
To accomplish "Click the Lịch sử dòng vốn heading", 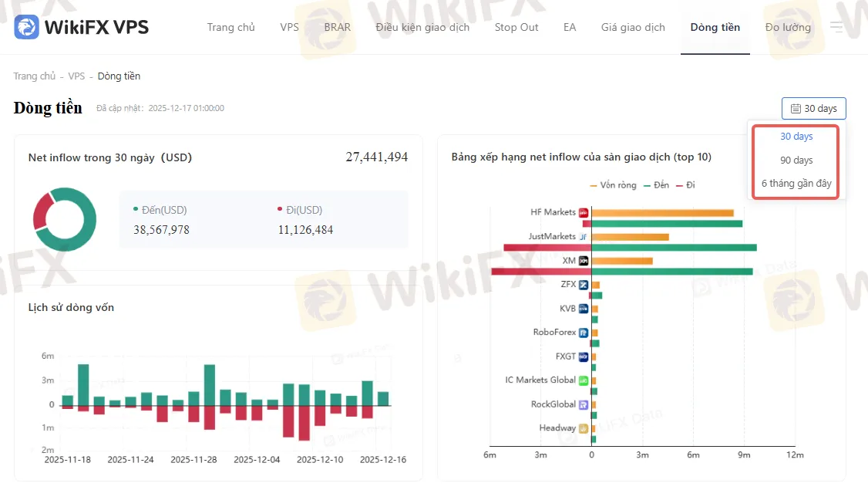I will click(71, 308).
